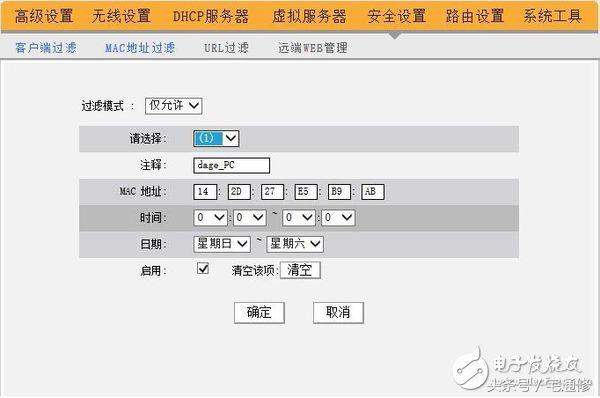This screenshot has width=600, height=398.
Task: Click the MAC address field AB
Action: [373, 192]
